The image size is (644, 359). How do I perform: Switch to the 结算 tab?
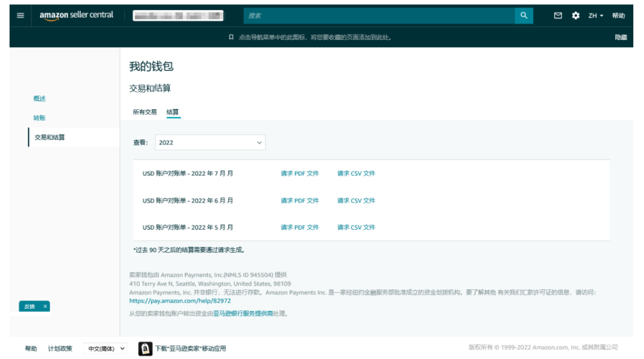pyautogui.click(x=172, y=112)
